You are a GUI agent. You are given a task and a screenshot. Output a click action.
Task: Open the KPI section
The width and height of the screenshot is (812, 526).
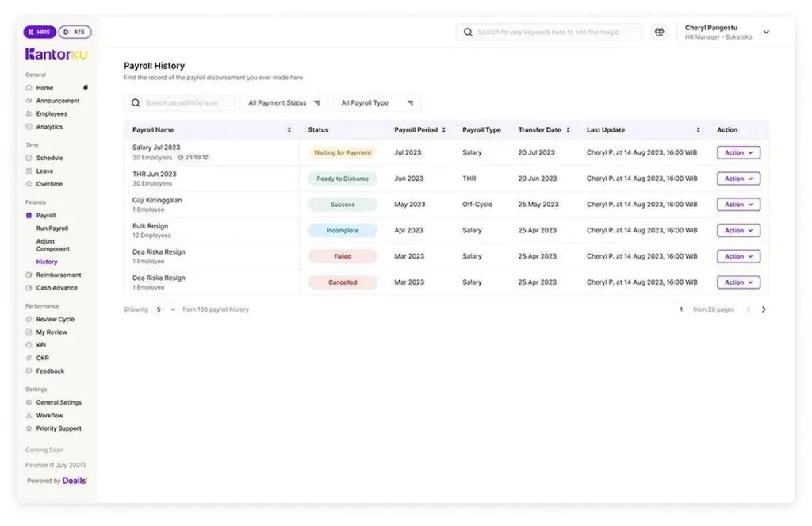coord(39,345)
